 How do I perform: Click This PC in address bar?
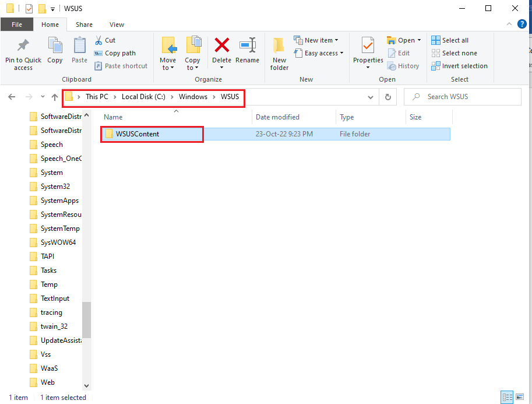click(97, 97)
